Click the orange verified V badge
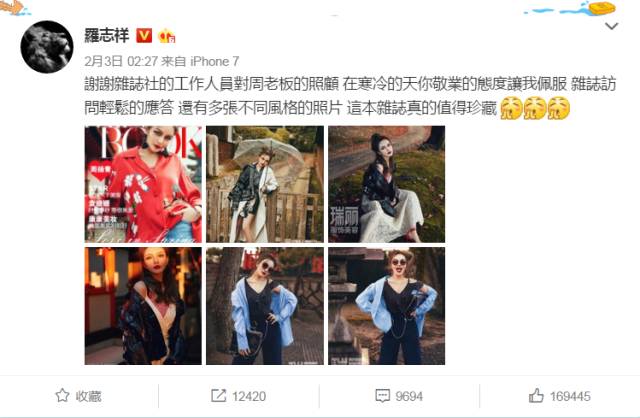 144,36
